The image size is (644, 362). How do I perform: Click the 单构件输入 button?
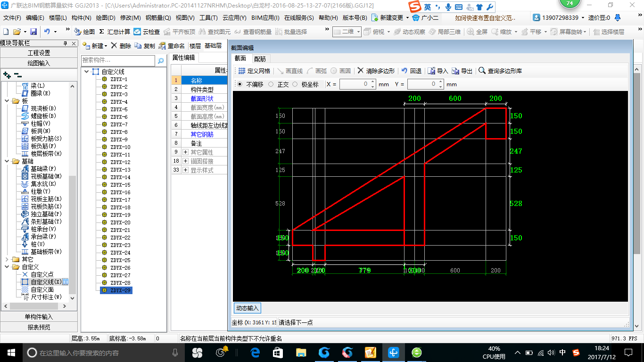[x=39, y=317]
